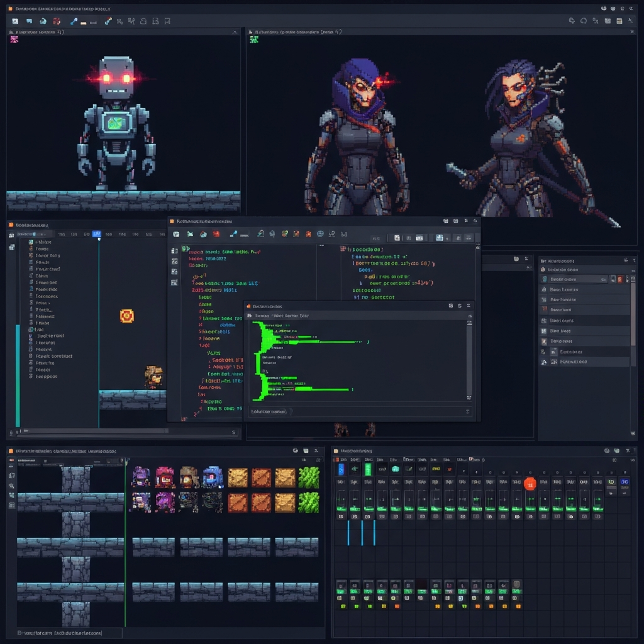
Task: Toggle the green-ringed button near the mixer's right edge
Action: (x=611, y=482)
